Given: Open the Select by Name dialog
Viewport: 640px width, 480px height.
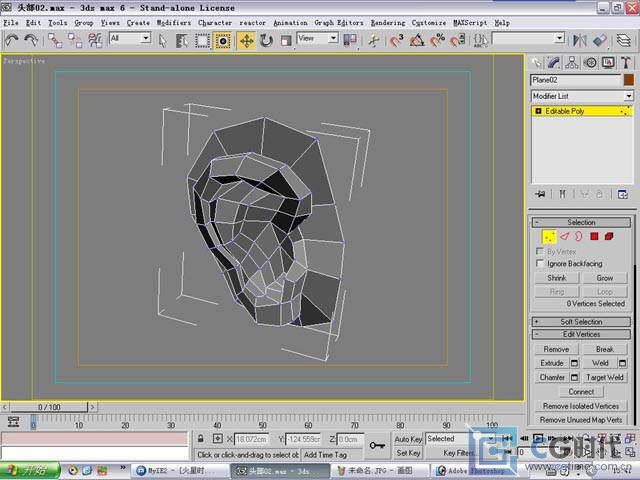Looking at the screenshot, I should [x=182, y=40].
